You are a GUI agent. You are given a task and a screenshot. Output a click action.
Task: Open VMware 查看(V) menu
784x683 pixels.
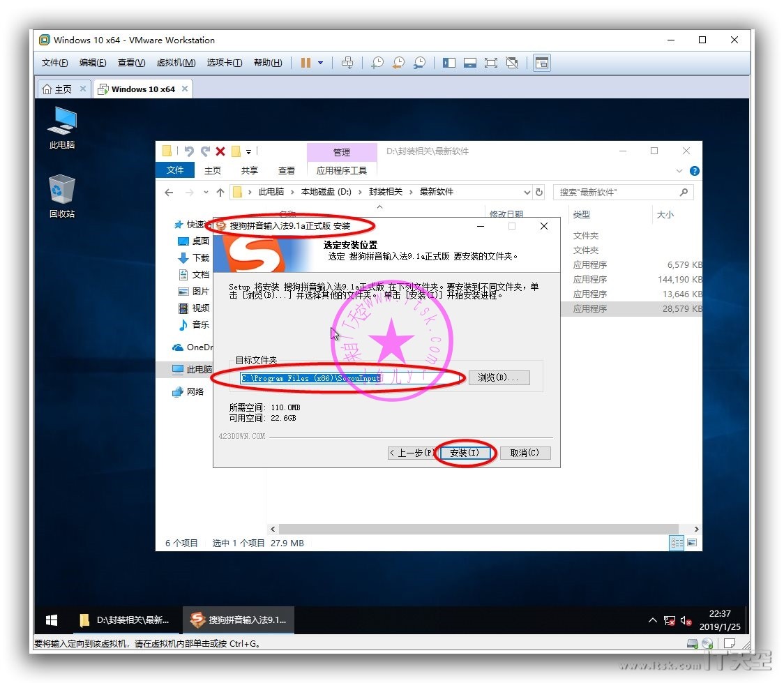pos(132,63)
